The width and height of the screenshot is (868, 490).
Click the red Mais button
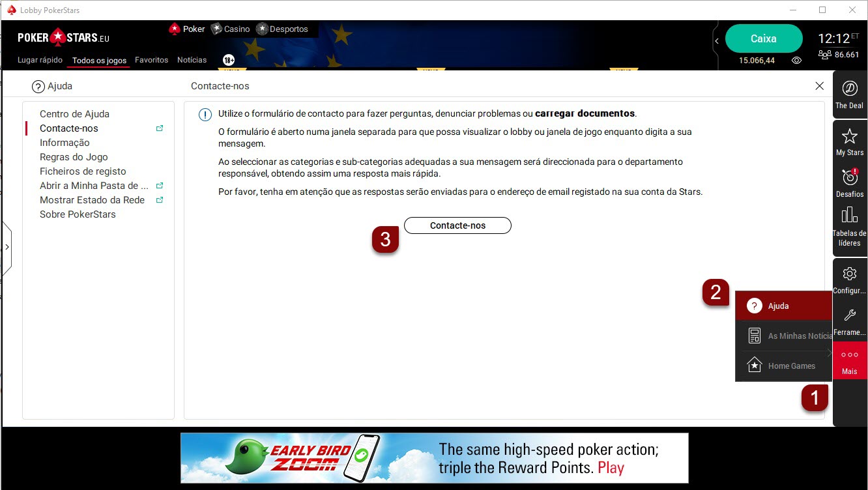(x=849, y=361)
